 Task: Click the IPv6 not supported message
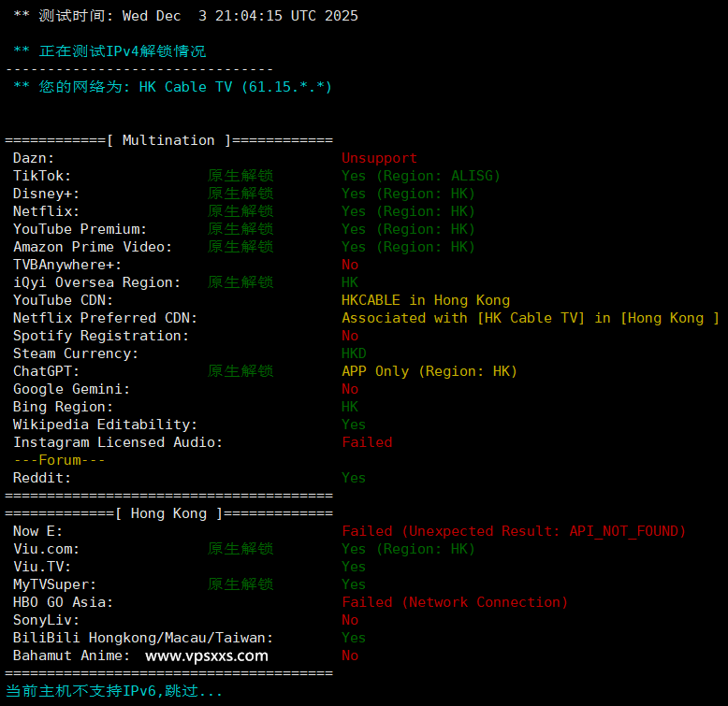click(x=114, y=691)
